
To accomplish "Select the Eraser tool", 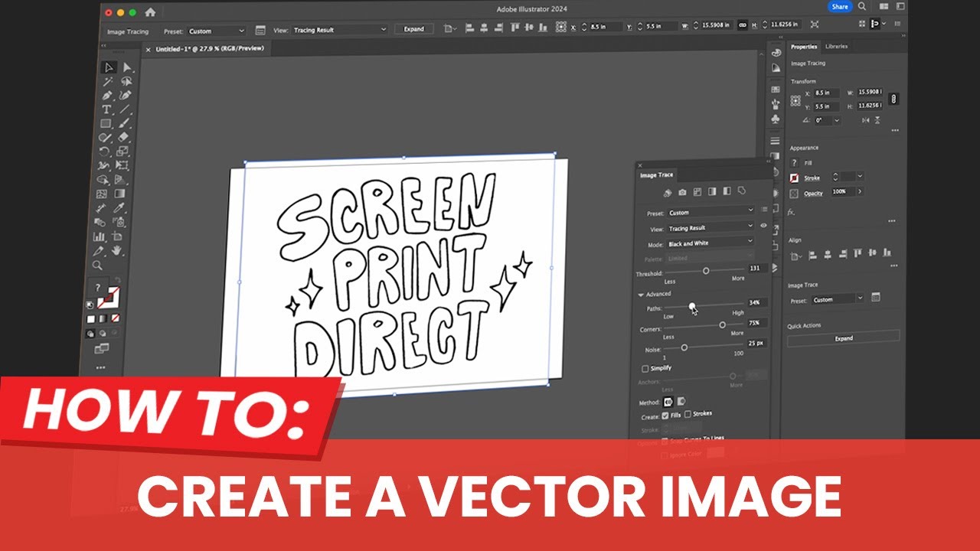I will (124, 137).
